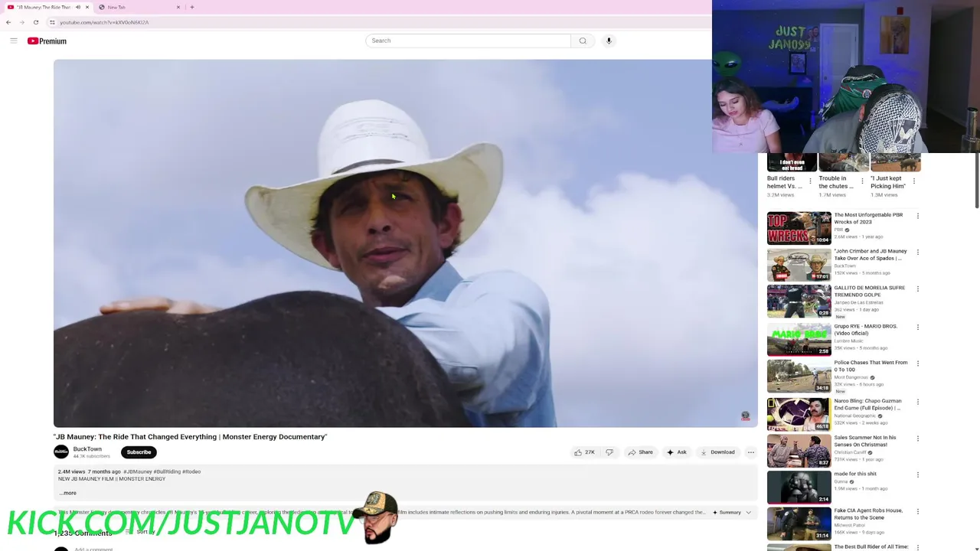The height and width of the screenshot is (551, 980).
Task: Click the search magnifier button
Action: [583, 41]
